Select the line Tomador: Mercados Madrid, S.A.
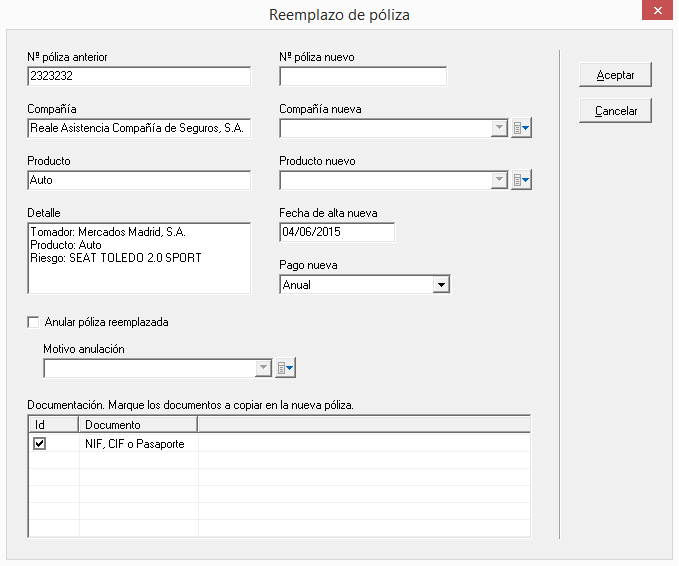 point(108,232)
